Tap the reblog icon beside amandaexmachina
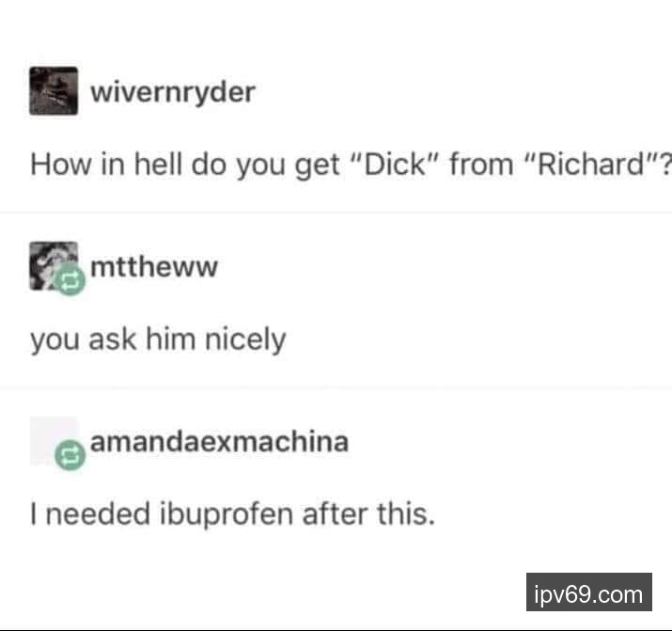The width and height of the screenshot is (672, 631). [x=70, y=455]
